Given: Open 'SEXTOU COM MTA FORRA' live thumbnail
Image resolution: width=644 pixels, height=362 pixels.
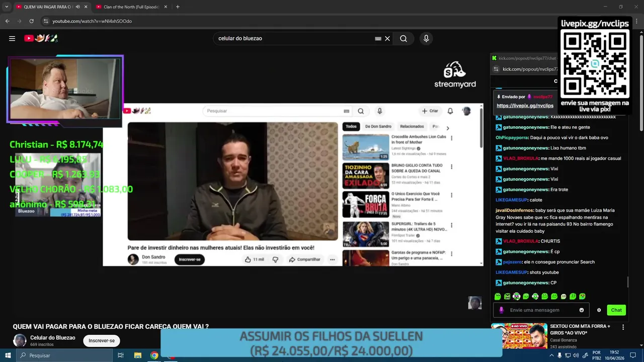Looking at the screenshot, I should click(519, 335).
